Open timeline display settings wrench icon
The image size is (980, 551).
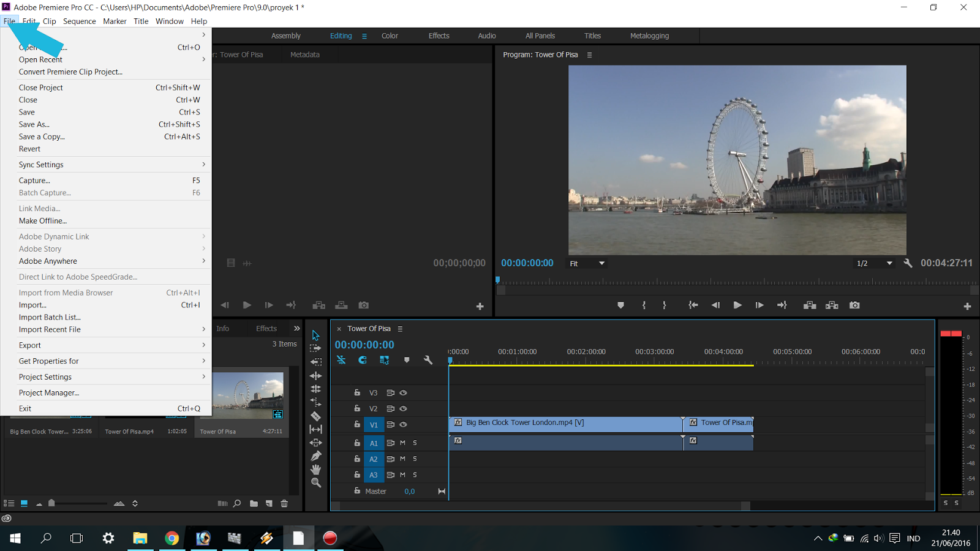pos(428,360)
